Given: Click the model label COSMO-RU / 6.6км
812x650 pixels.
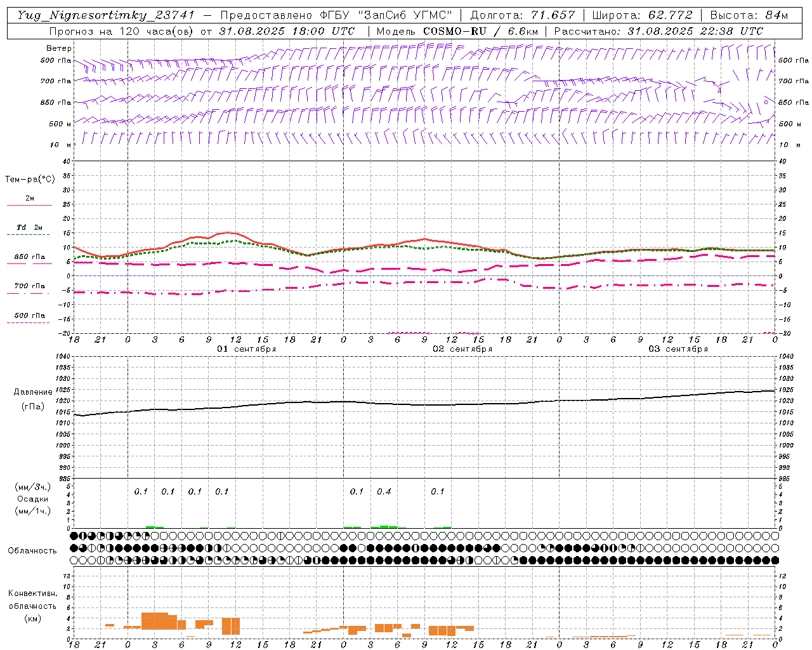Looking at the screenshot, I should point(480,31).
